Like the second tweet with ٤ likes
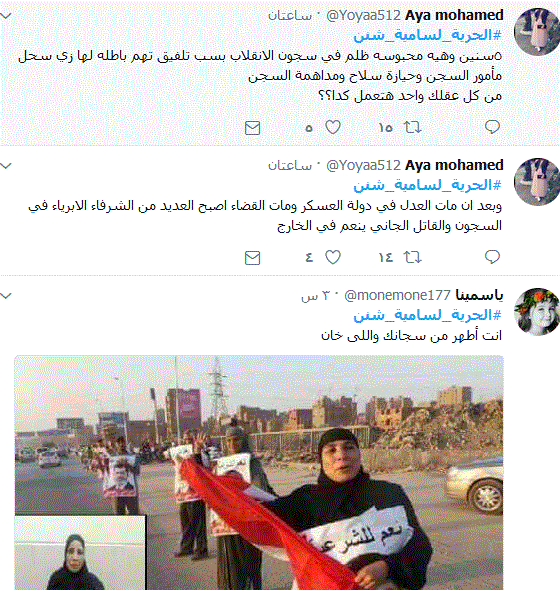560x590 pixels. click(333, 257)
